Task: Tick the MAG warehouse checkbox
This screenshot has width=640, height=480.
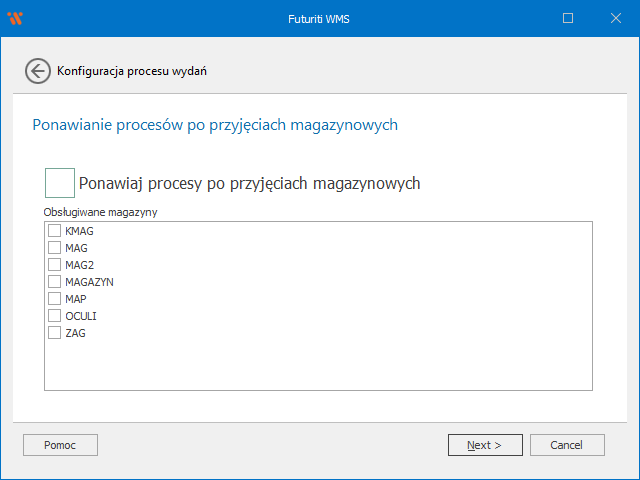Action: (x=55, y=248)
